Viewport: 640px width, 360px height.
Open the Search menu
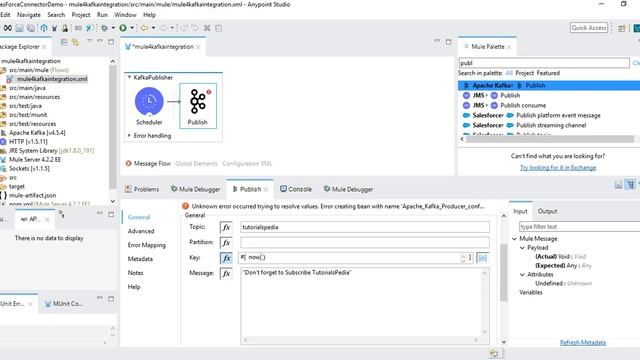point(56,15)
